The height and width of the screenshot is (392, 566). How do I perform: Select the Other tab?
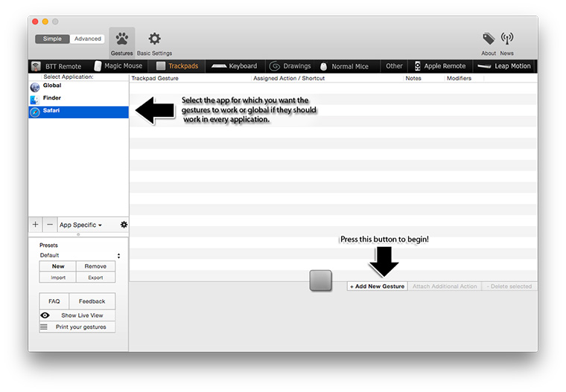coord(394,66)
